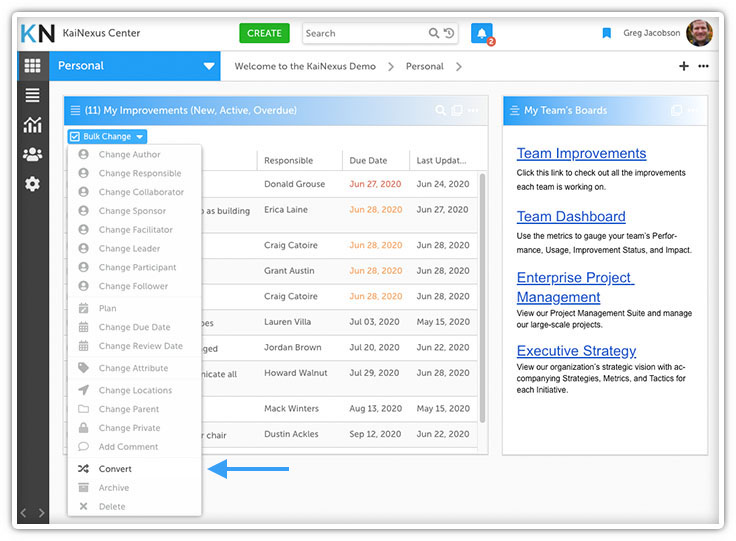Choose Add Comment option
This screenshot has height=541, width=736.
135,447
